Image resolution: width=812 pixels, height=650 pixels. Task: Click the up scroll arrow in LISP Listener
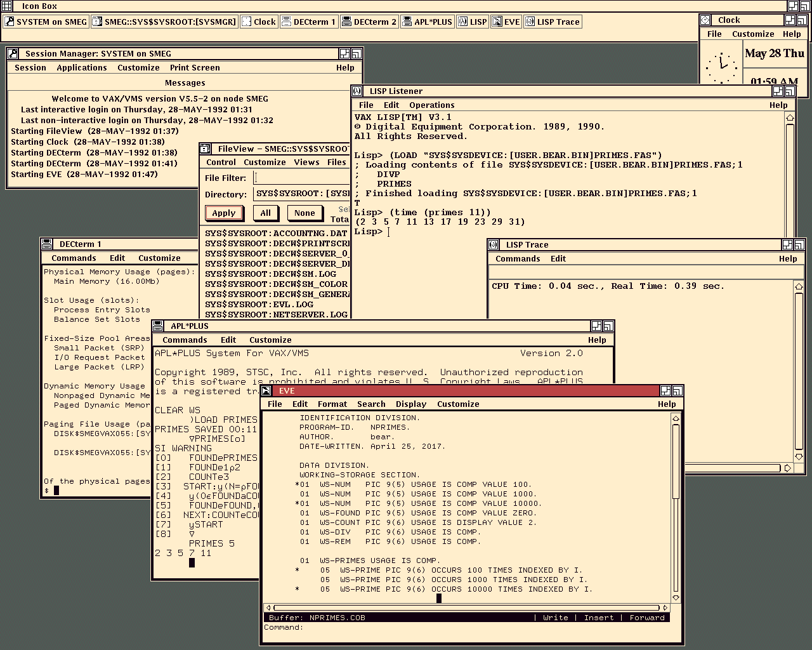click(790, 118)
